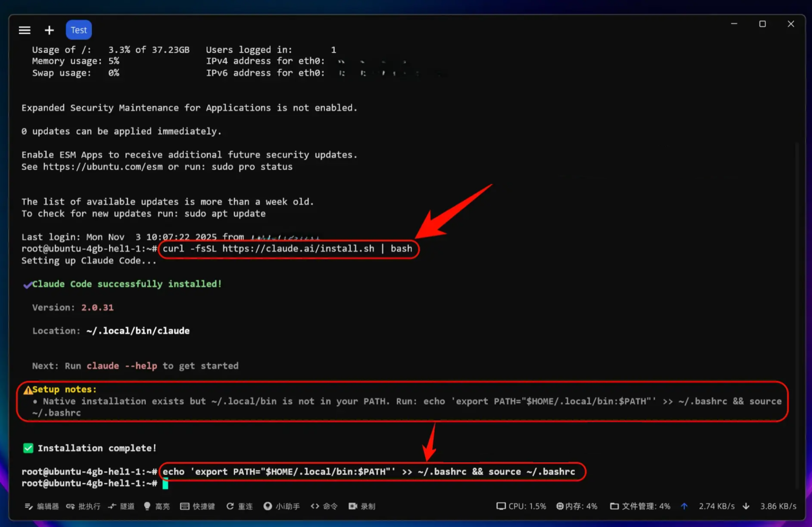Click the 'claude --help' text
The height and width of the screenshot is (527, 812).
[x=122, y=366]
